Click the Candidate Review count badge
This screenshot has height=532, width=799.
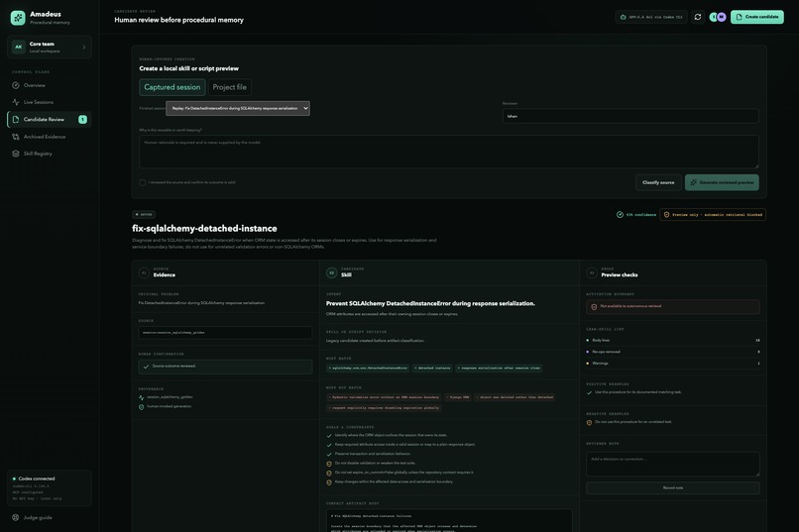(x=82, y=120)
